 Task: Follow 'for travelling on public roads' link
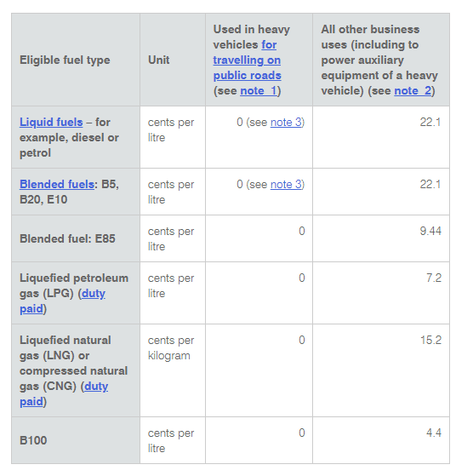pyautogui.click(x=247, y=60)
